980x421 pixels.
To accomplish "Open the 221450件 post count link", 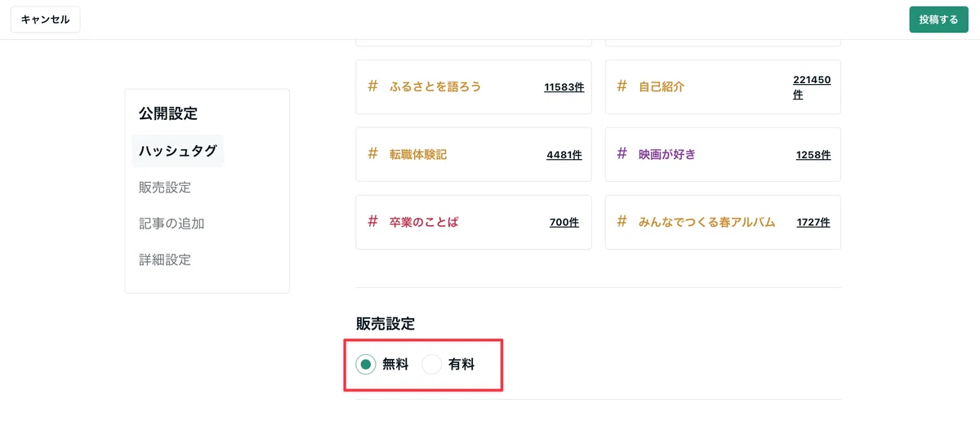I will (812, 86).
